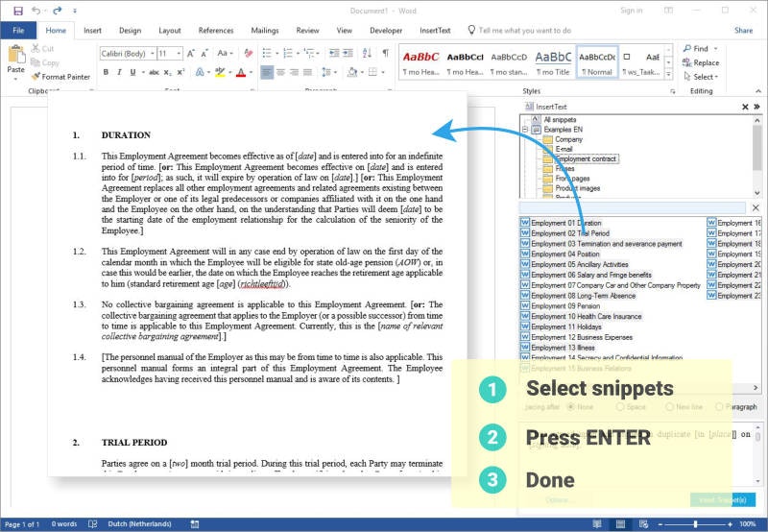Switch to the Design tab
Screen dimensions: 768x532
tap(130, 31)
